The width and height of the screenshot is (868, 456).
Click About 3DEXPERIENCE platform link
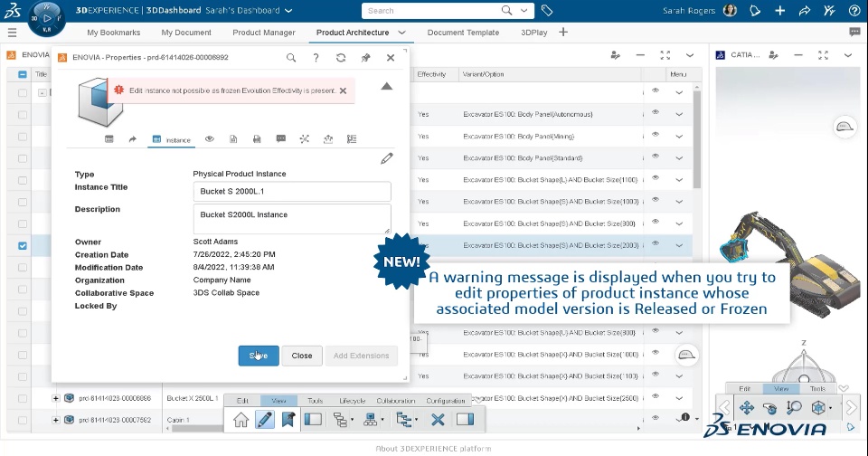(x=433, y=449)
